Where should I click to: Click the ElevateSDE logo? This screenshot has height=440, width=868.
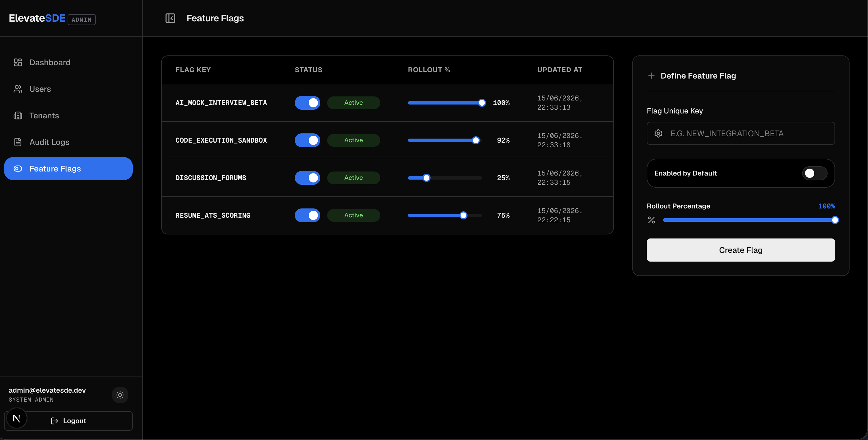tap(37, 18)
